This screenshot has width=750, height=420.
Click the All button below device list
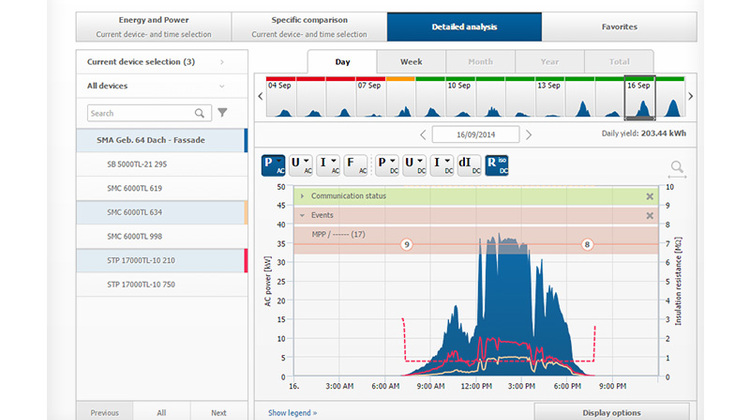click(x=162, y=412)
